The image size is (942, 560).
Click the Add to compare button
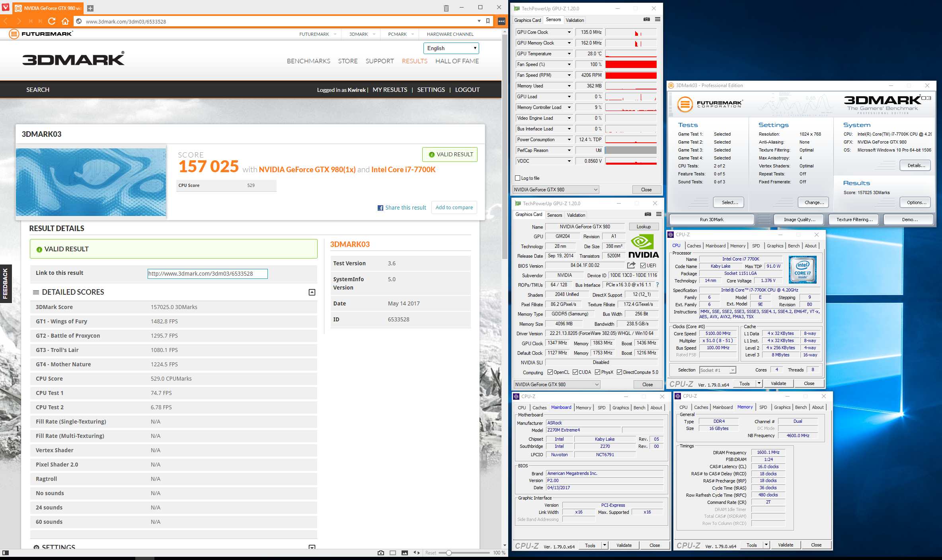coord(454,207)
